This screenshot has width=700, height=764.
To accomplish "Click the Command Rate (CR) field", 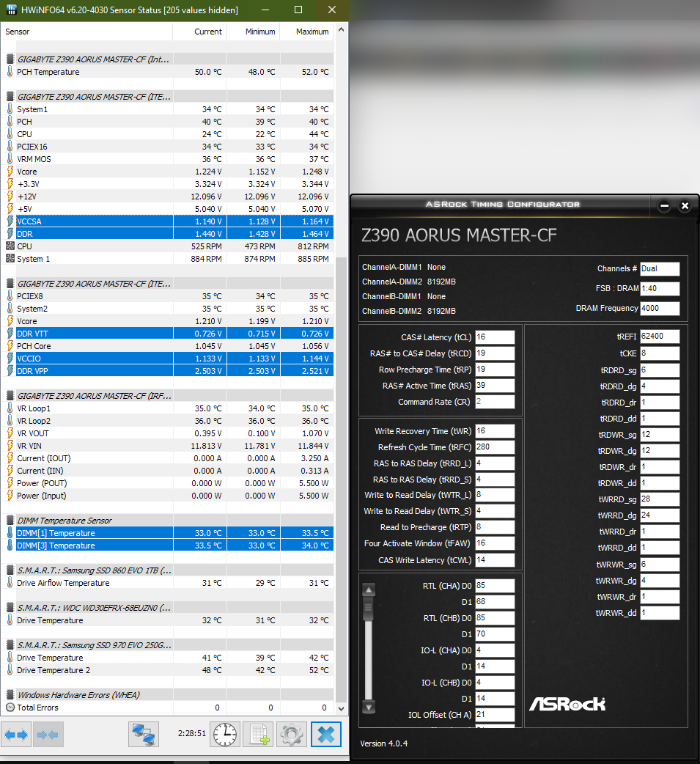I will coord(495,402).
